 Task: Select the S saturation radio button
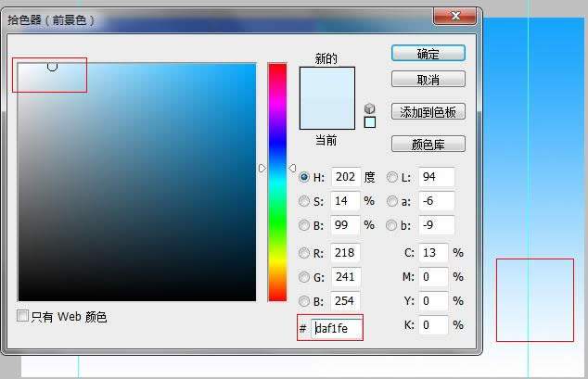[304, 200]
